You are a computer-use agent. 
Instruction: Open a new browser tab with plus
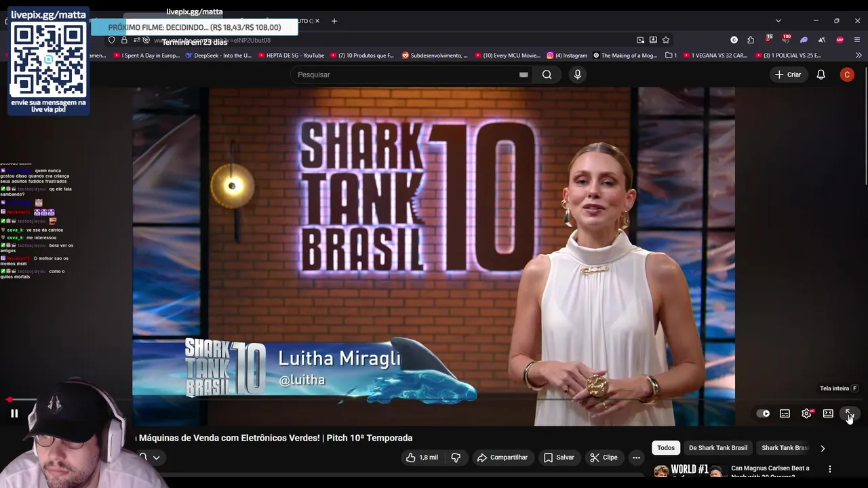tap(334, 21)
